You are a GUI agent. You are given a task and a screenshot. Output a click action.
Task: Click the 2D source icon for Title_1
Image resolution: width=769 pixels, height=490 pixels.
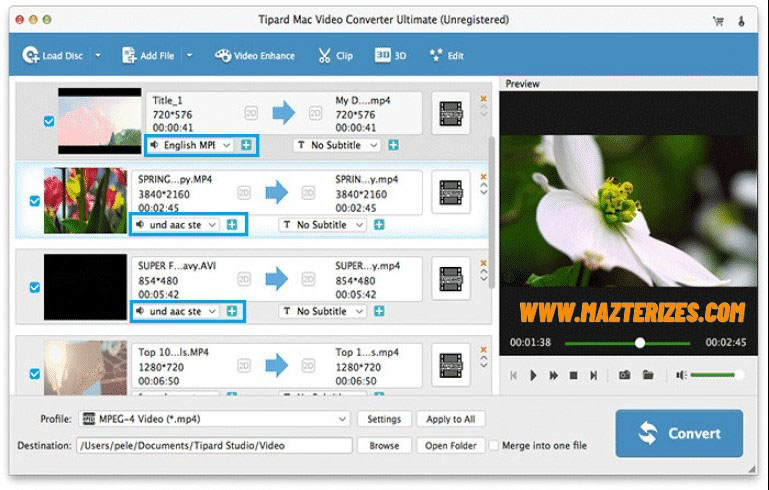(251, 113)
